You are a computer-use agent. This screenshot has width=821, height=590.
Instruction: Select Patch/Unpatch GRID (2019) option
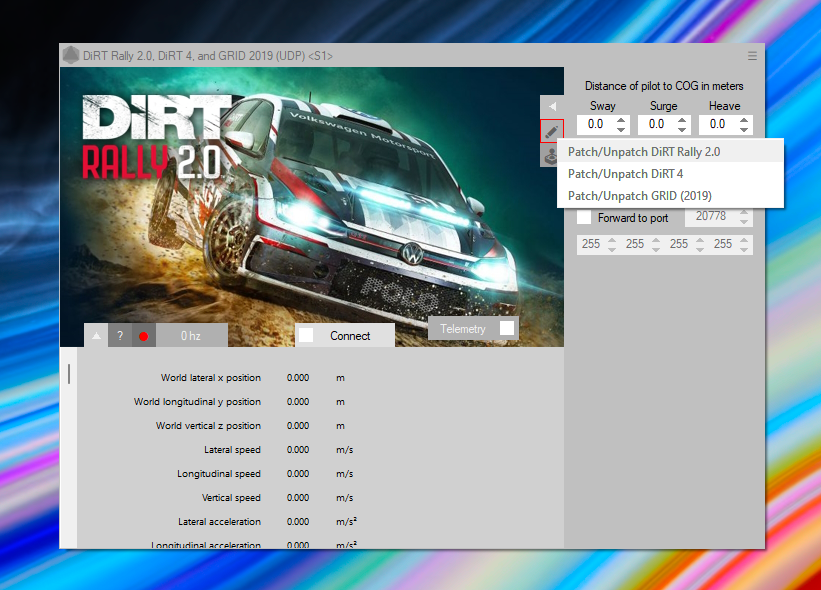[640, 196]
